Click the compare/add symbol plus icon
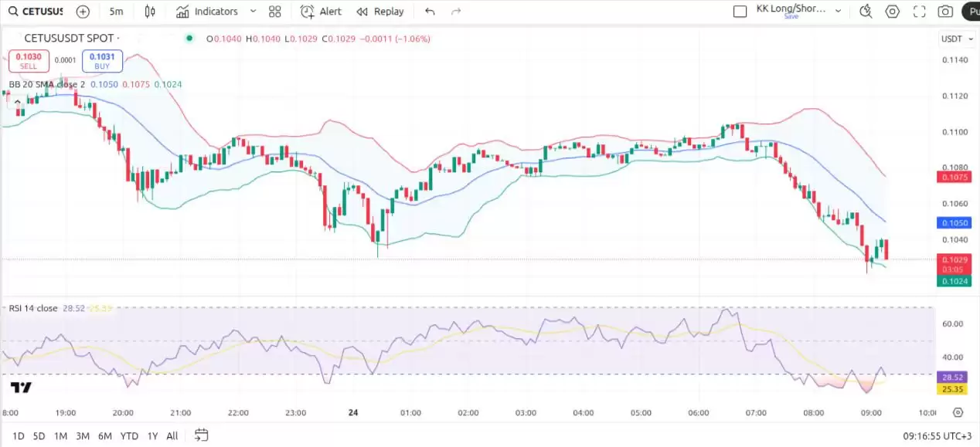This screenshot has width=980, height=447. click(82, 12)
